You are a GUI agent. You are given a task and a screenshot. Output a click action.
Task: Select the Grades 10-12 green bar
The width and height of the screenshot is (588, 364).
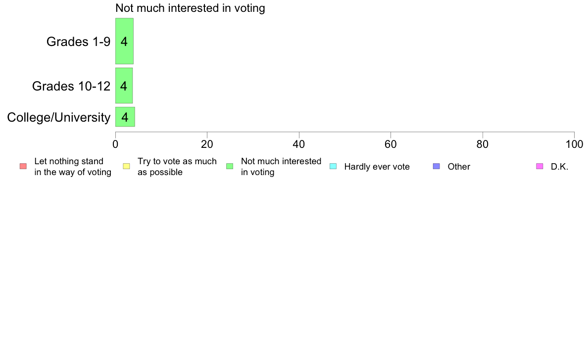(x=124, y=86)
